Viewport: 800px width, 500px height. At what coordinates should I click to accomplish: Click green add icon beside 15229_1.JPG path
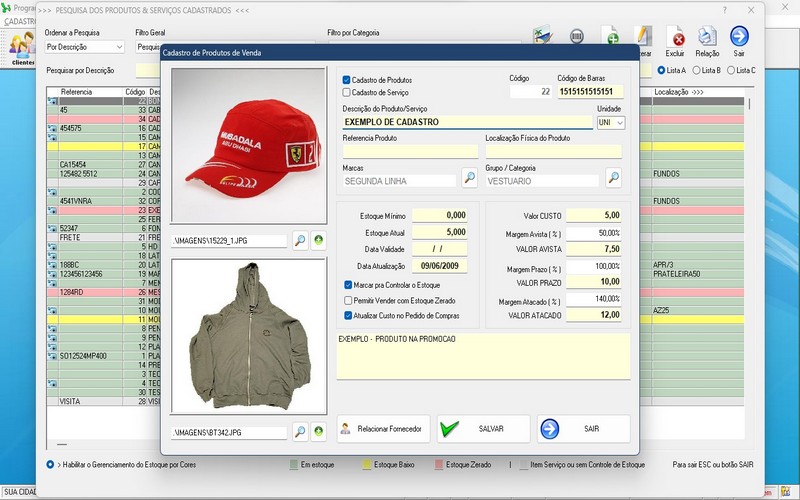click(319, 240)
